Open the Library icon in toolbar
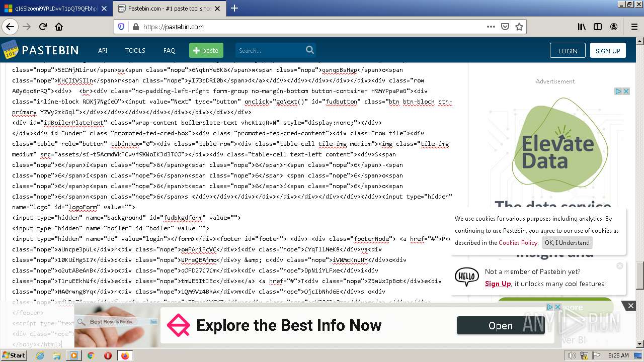 (582, 27)
